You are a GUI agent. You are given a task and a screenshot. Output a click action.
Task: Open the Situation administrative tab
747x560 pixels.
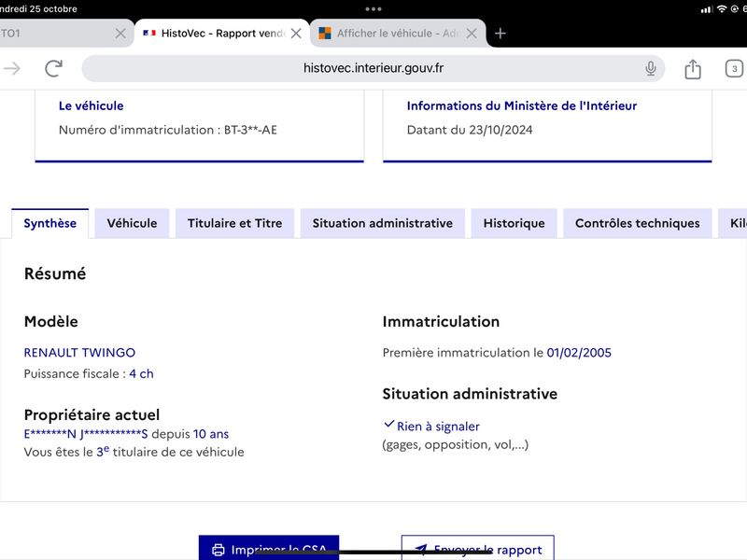[x=383, y=223]
